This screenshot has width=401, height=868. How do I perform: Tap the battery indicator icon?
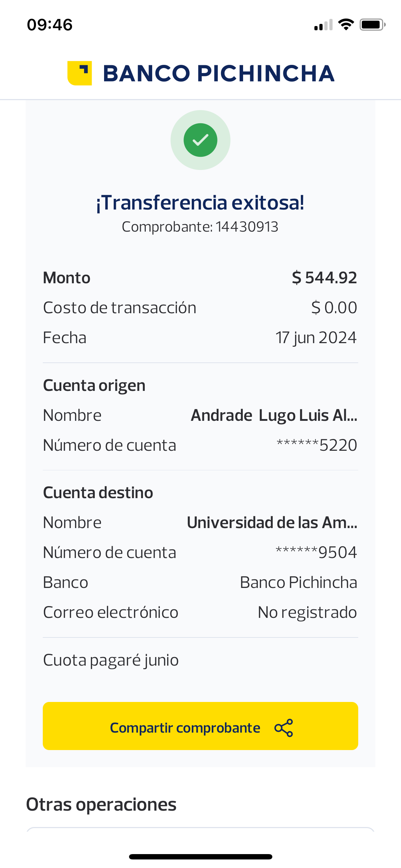(372, 25)
